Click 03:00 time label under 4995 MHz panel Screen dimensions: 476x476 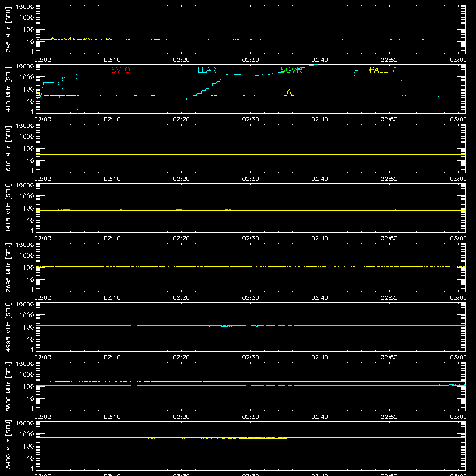coord(458,358)
